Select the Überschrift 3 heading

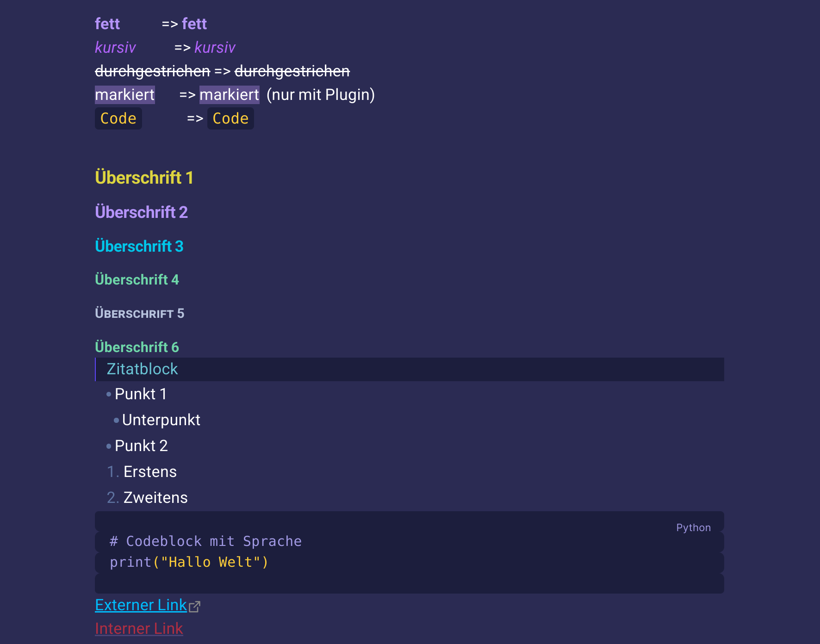(139, 246)
